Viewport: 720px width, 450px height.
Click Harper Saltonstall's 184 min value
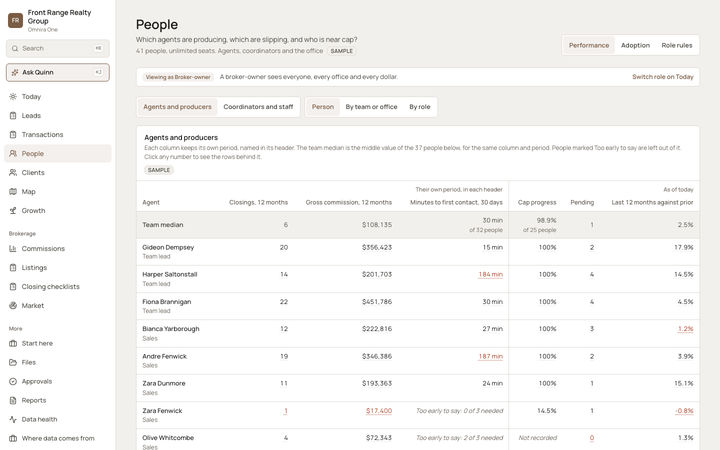click(490, 275)
